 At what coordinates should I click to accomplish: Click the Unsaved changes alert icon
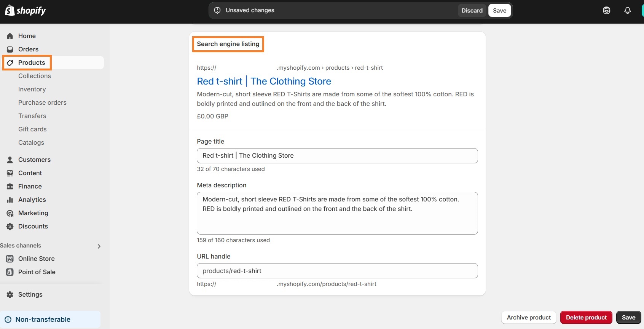[217, 10]
